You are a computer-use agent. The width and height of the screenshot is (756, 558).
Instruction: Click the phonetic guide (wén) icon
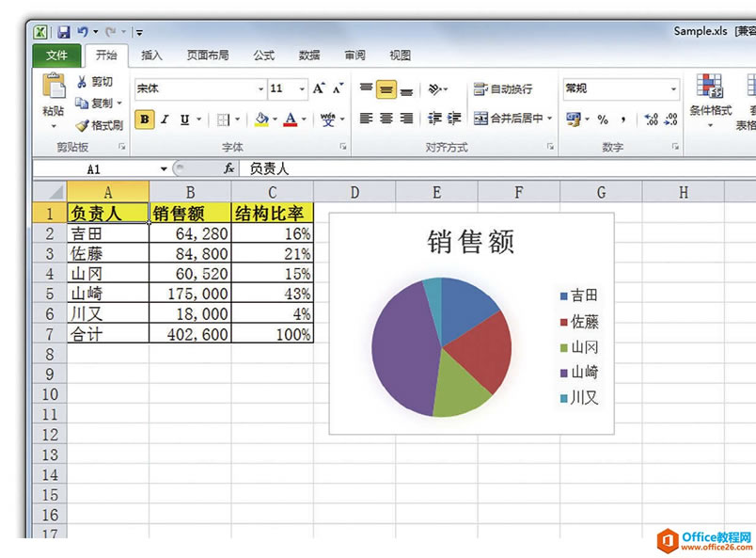tap(328, 120)
